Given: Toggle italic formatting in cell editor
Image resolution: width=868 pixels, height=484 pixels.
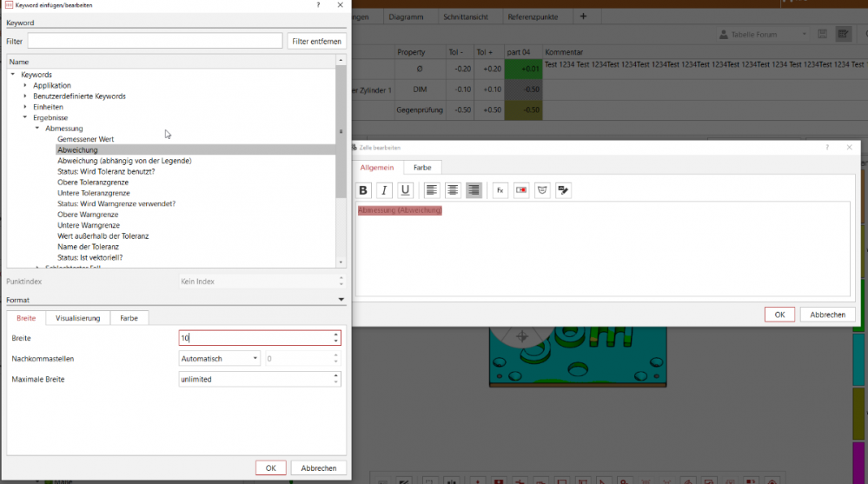Looking at the screenshot, I should click(384, 190).
